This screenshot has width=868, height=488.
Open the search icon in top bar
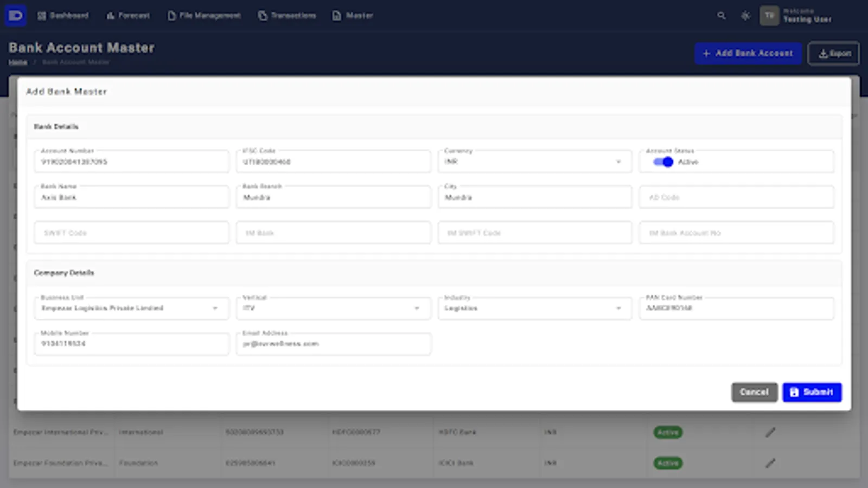click(722, 16)
